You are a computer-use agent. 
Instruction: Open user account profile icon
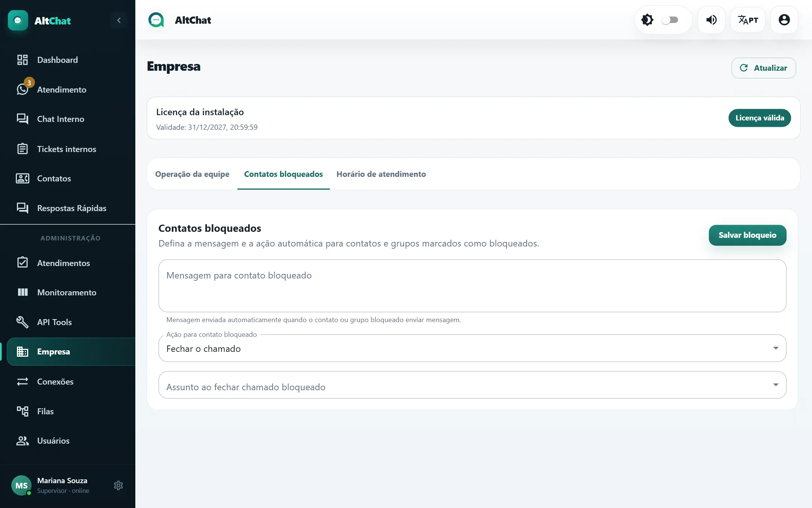coord(784,20)
